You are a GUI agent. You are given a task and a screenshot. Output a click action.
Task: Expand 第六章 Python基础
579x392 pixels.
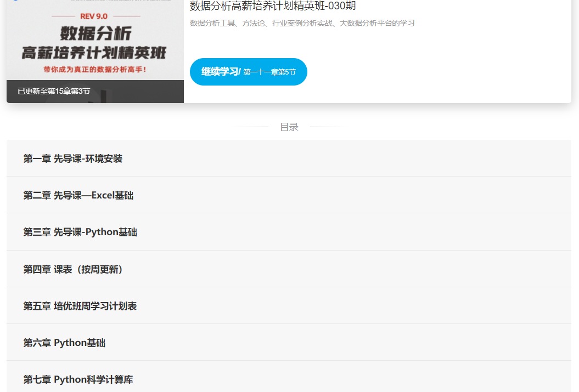[x=289, y=343]
